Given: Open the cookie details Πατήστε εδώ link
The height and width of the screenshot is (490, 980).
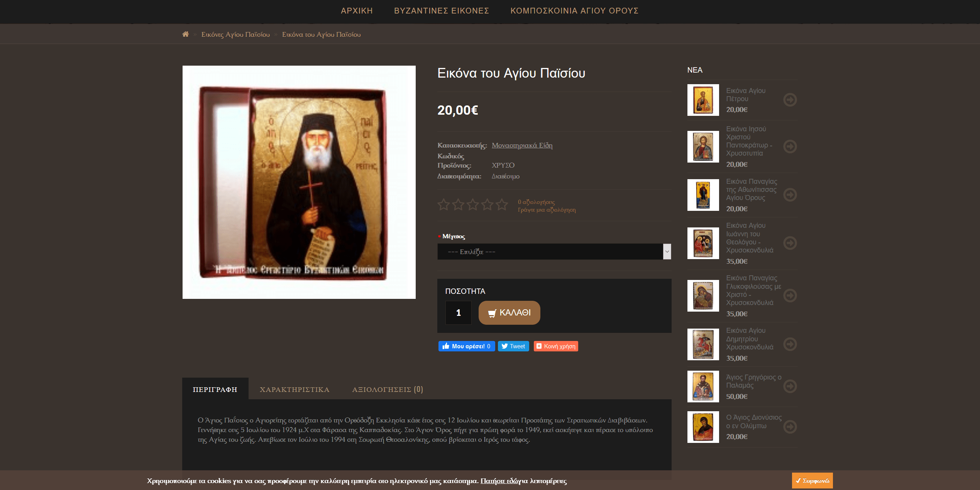Looking at the screenshot, I should (x=499, y=481).
